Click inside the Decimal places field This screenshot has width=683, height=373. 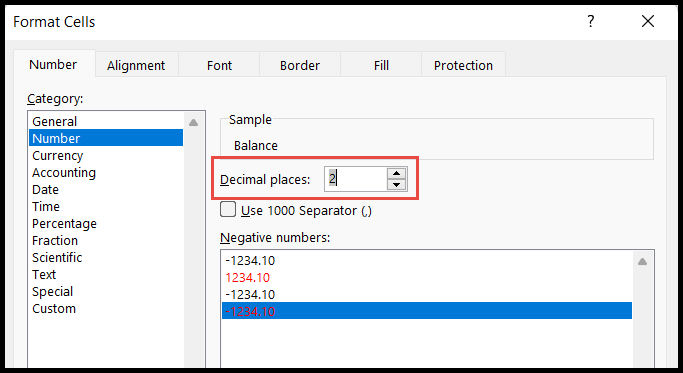pos(355,179)
